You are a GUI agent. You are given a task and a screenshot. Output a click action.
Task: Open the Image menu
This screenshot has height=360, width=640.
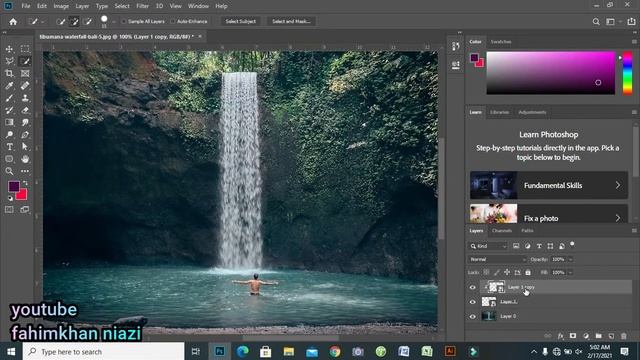pos(61,6)
